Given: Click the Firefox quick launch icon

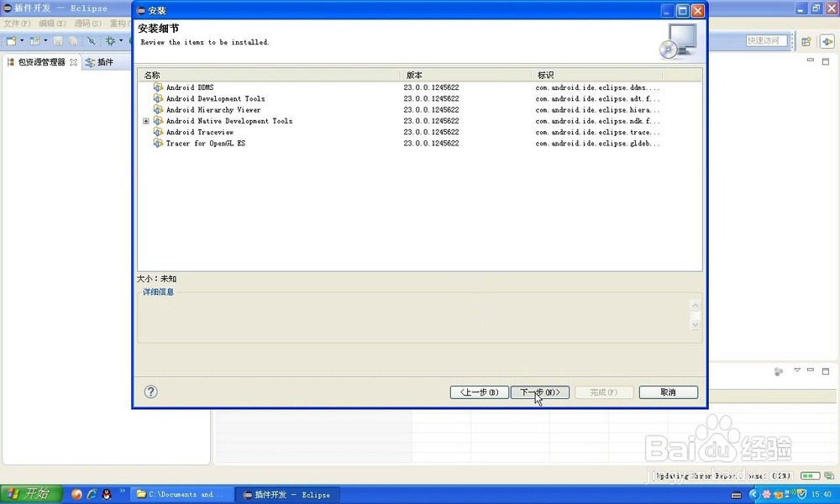Looking at the screenshot, I should coord(76,495).
